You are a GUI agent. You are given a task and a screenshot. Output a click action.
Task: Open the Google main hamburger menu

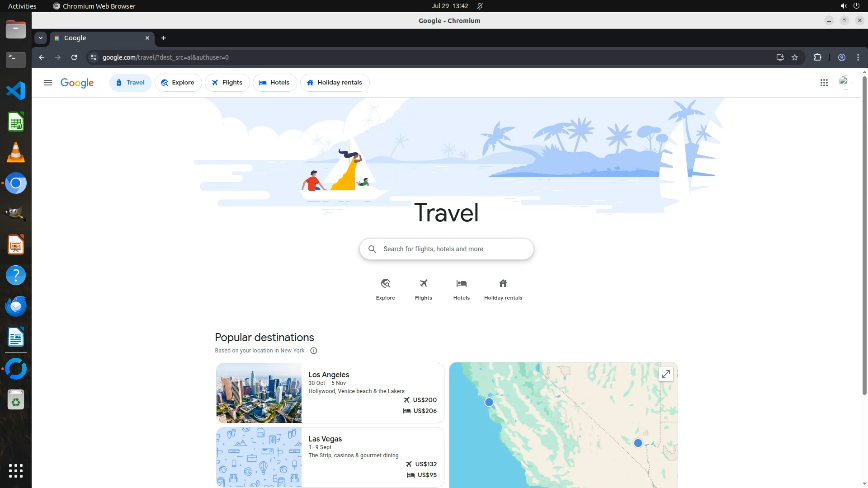[47, 83]
